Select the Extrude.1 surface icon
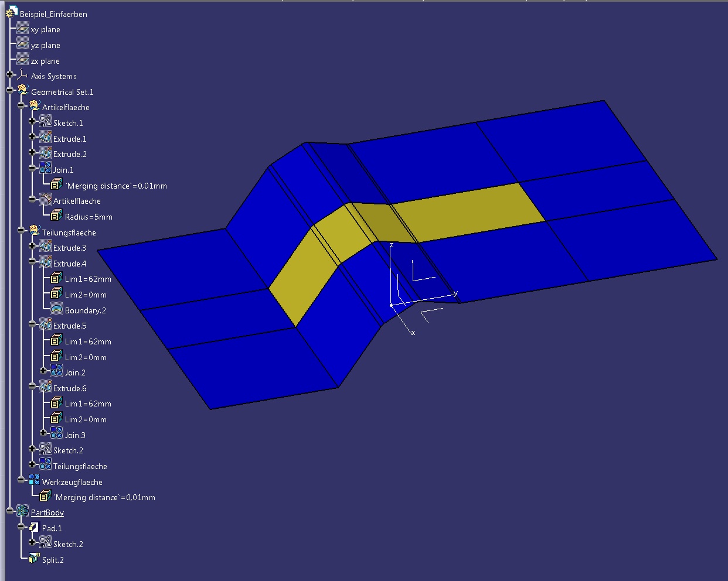 click(x=46, y=138)
